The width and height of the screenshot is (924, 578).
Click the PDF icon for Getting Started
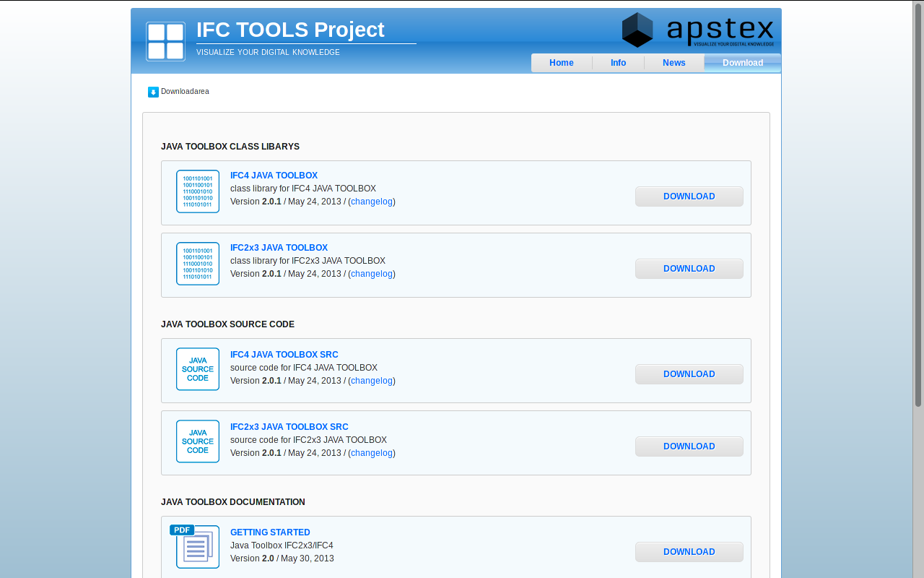tap(195, 546)
